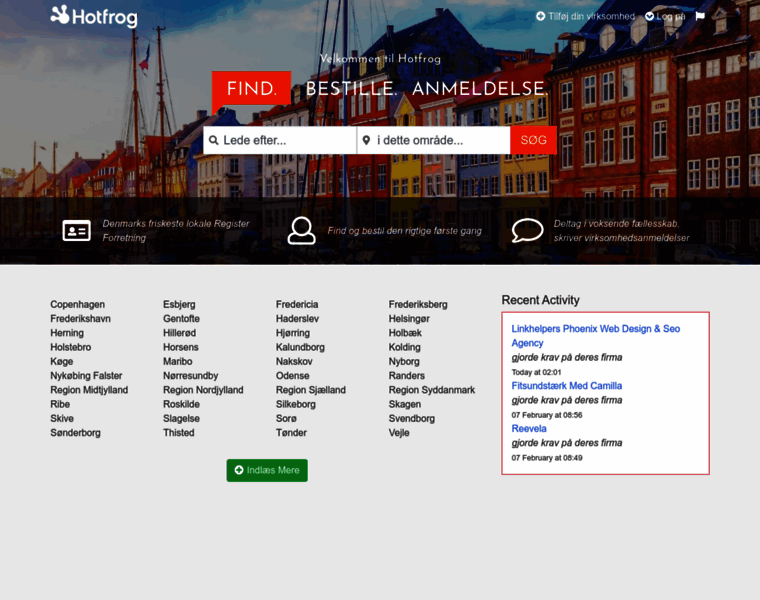Screen dimensions: 760x600
Task: Select the ANMELDELSE tab
Action: [480, 89]
